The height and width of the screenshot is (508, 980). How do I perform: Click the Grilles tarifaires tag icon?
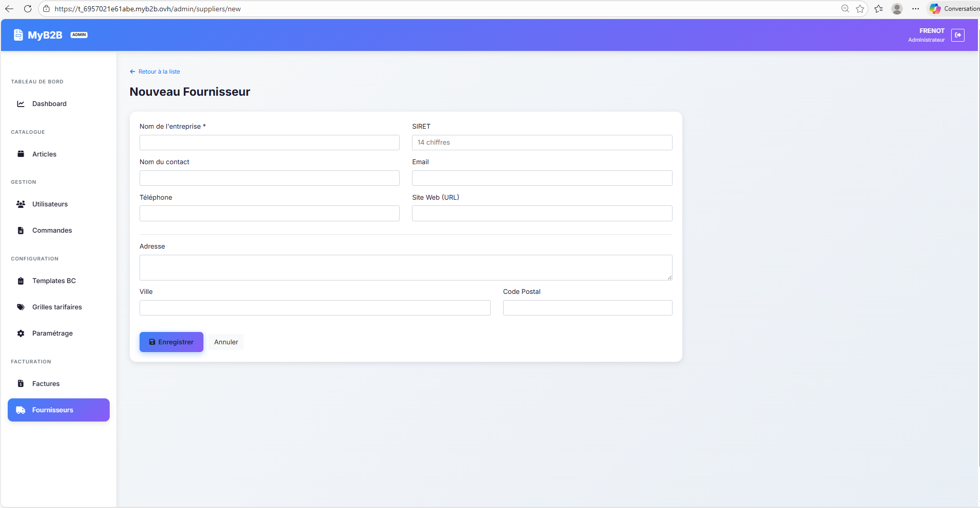point(21,307)
